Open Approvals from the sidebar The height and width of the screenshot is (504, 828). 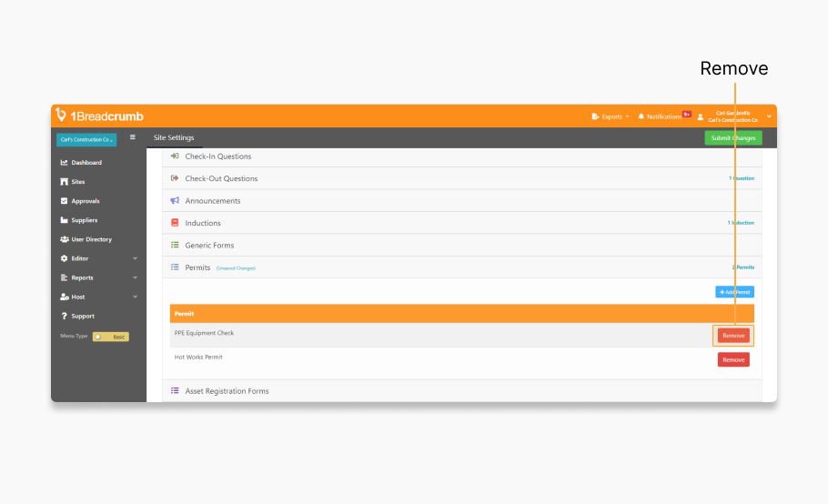(x=86, y=201)
